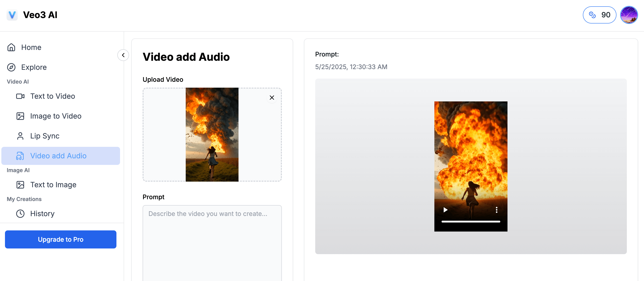Open video player more options menu
This screenshot has width=644, height=281.
496,210
